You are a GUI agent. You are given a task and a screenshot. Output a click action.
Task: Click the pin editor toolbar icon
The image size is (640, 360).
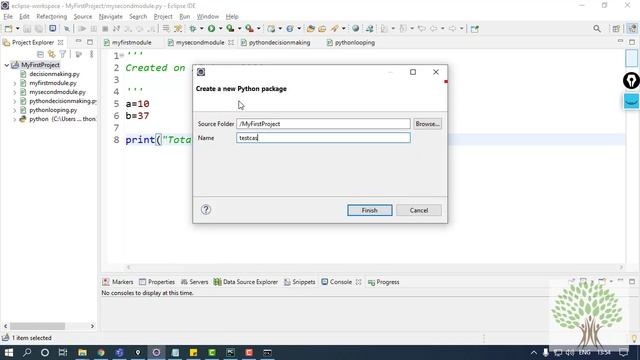tap(474, 29)
